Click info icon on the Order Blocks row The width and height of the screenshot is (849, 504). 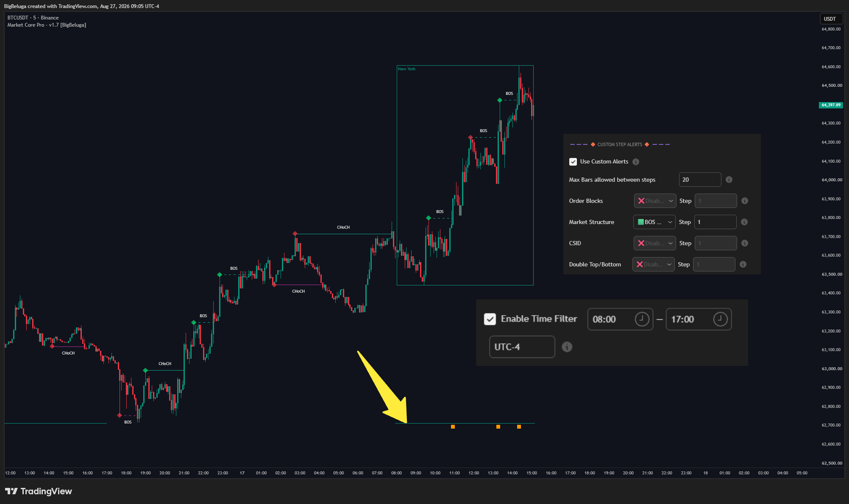point(745,201)
